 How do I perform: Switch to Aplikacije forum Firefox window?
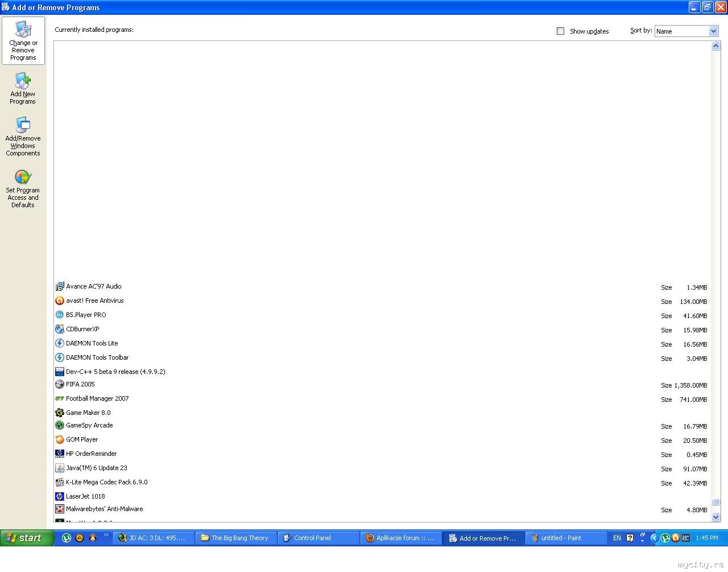(x=401, y=538)
